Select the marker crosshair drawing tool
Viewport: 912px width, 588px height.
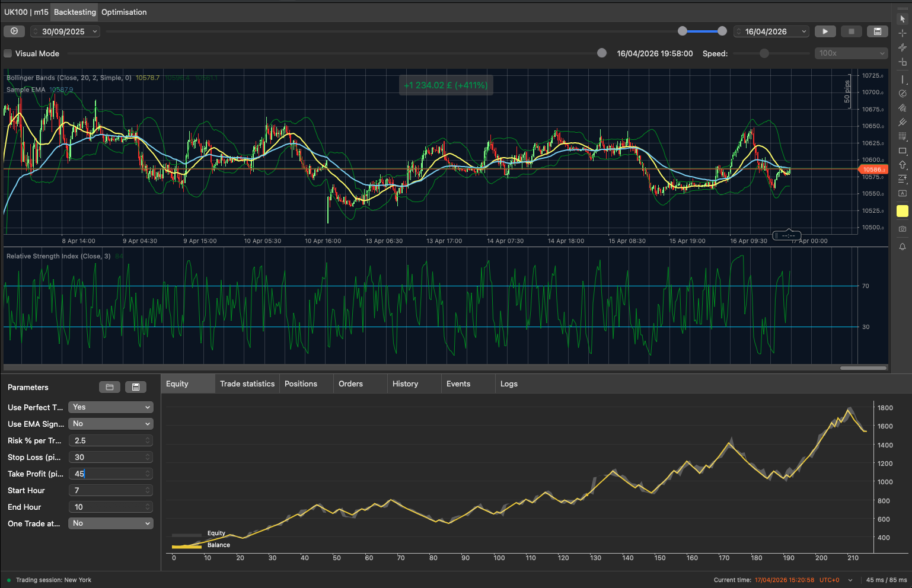903,47
